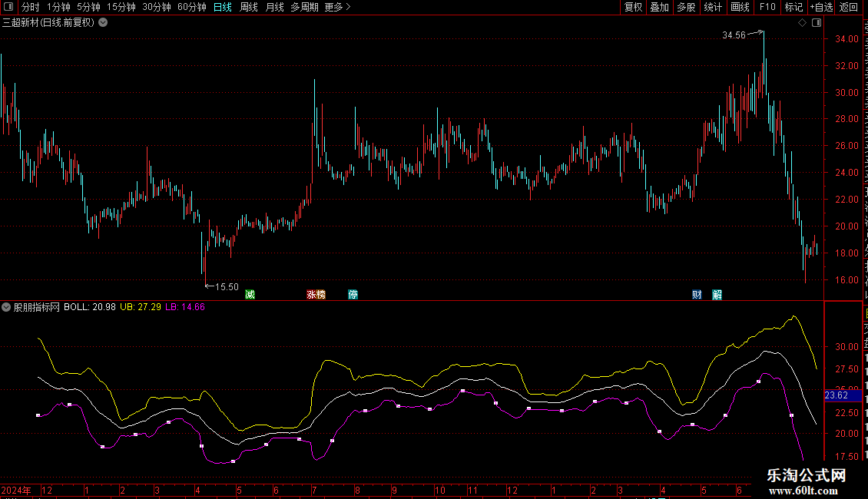Click the red 涨榜 event marker
868x499 pixels.
click(316, 294)
